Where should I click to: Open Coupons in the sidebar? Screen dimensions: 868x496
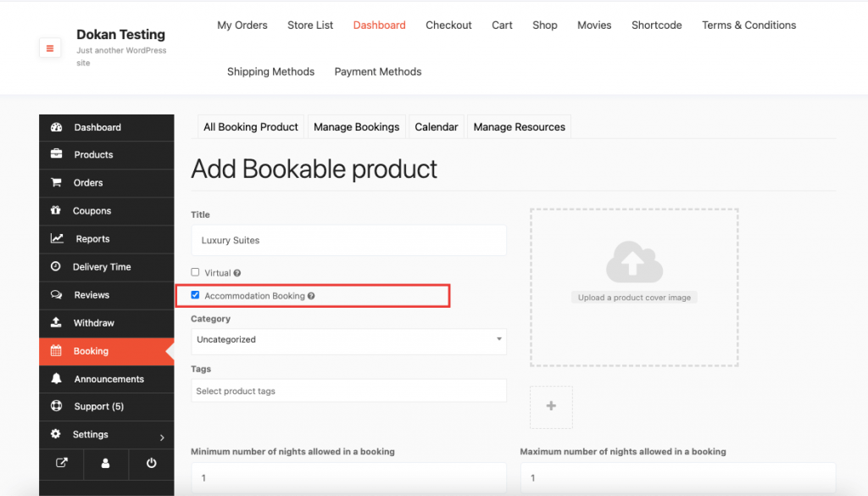[106, 211]
